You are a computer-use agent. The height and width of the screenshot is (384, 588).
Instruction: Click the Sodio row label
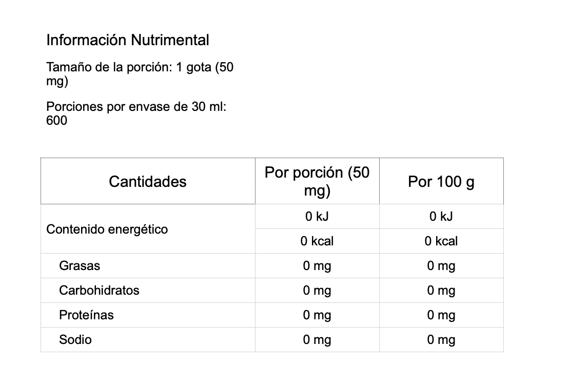75,340
